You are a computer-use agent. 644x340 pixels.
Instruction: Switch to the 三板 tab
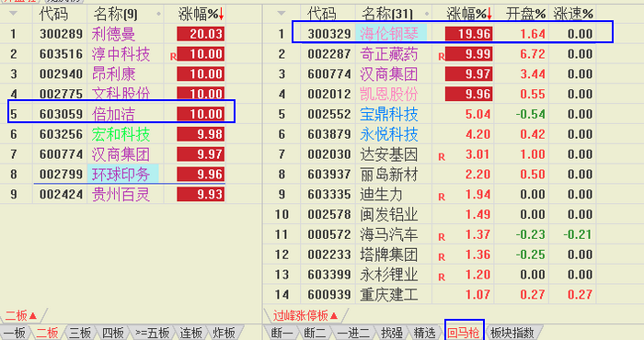coord(80,333)
